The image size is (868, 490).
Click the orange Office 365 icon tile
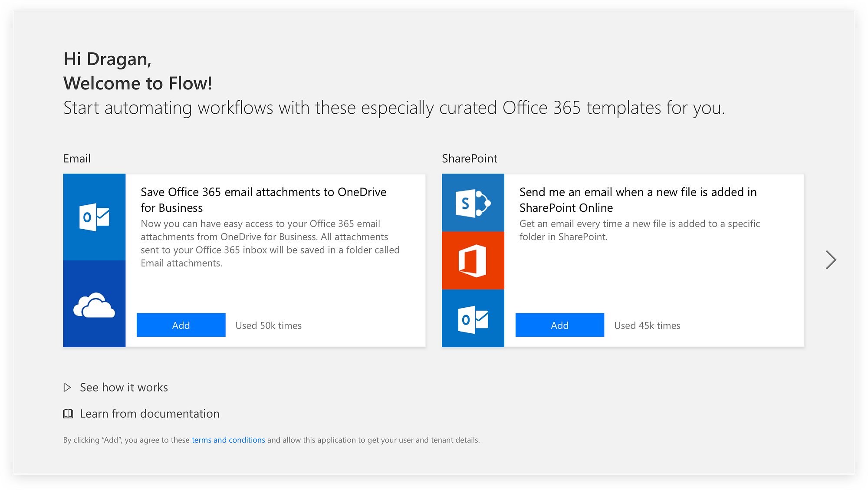(x=473, y=261)
